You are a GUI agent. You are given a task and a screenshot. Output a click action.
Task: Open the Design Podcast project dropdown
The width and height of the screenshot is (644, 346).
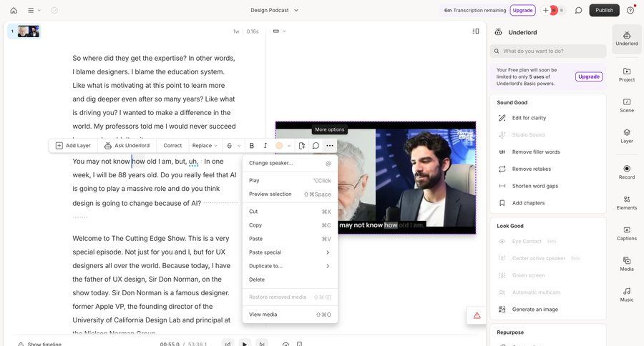point(274,10)
